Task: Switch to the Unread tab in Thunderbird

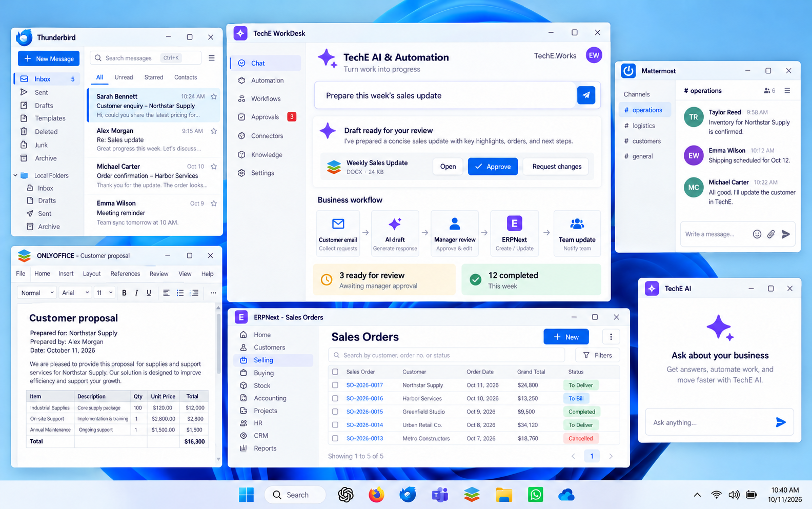Action: (124, 77)
